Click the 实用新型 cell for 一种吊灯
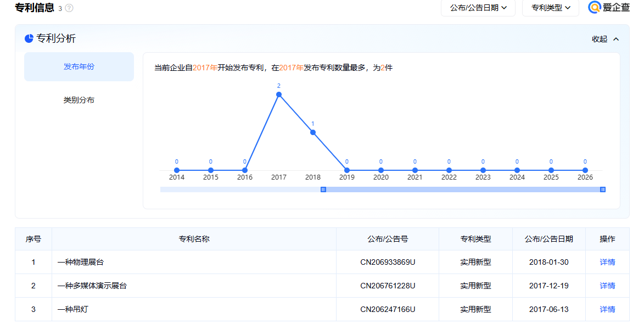This screenshot has width=644, height=329. pyautogui.click(x=475, y=309)
